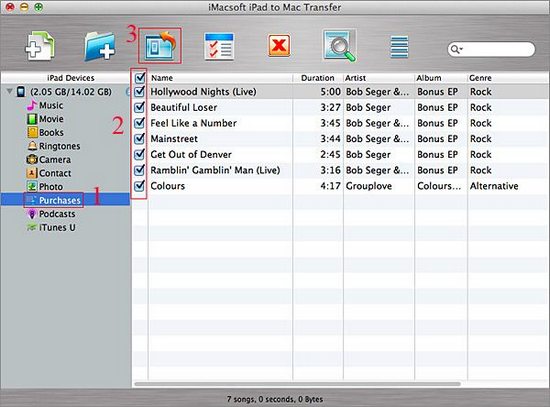Click the 5:00 duration cell

[x=330, y=92]
